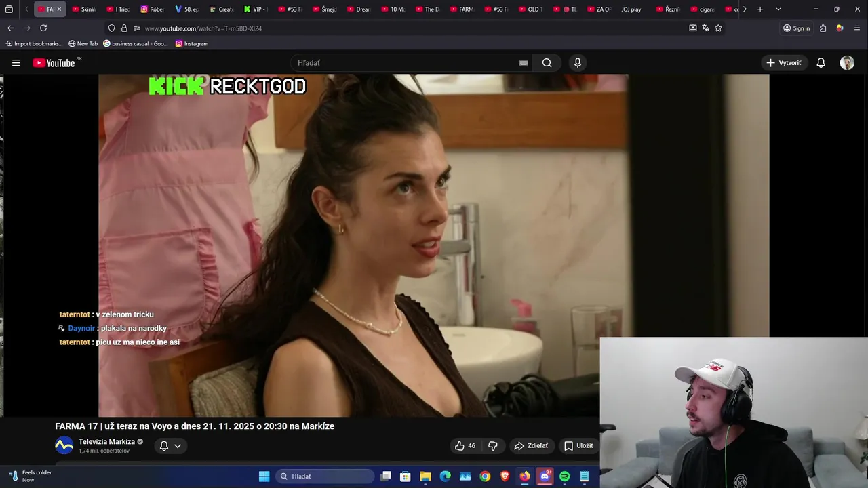868x488 pixels.
Task: Launch Microsoft Store from the taskbar
Action: pyautogui.click(x=405, y=476)
